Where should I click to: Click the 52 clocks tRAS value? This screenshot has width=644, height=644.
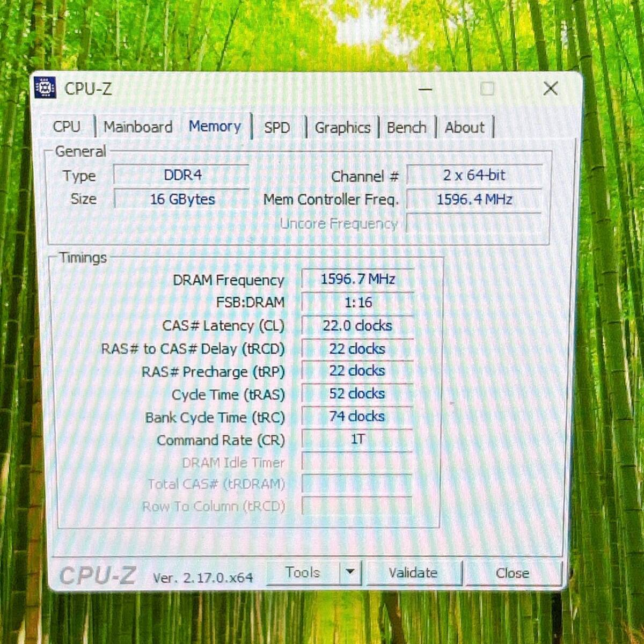click(x=358, y=393)
